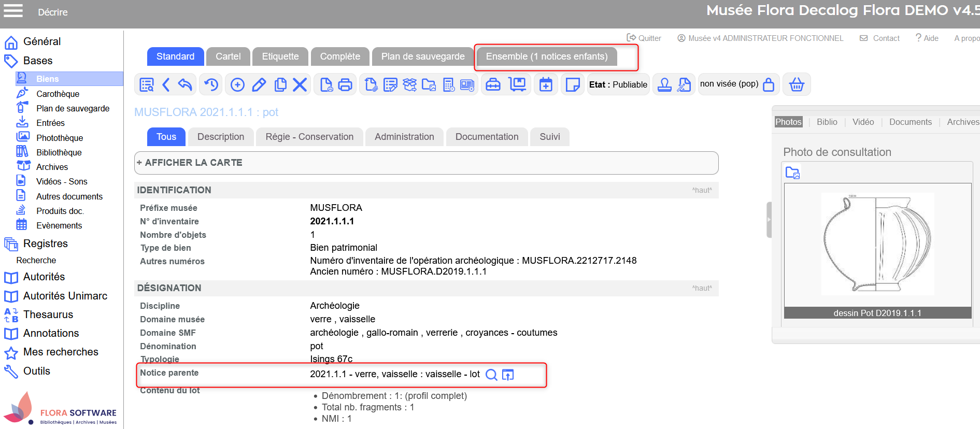
Task: Open the Ensemble (1 notices enfants) tab
Action: point(546,56)
